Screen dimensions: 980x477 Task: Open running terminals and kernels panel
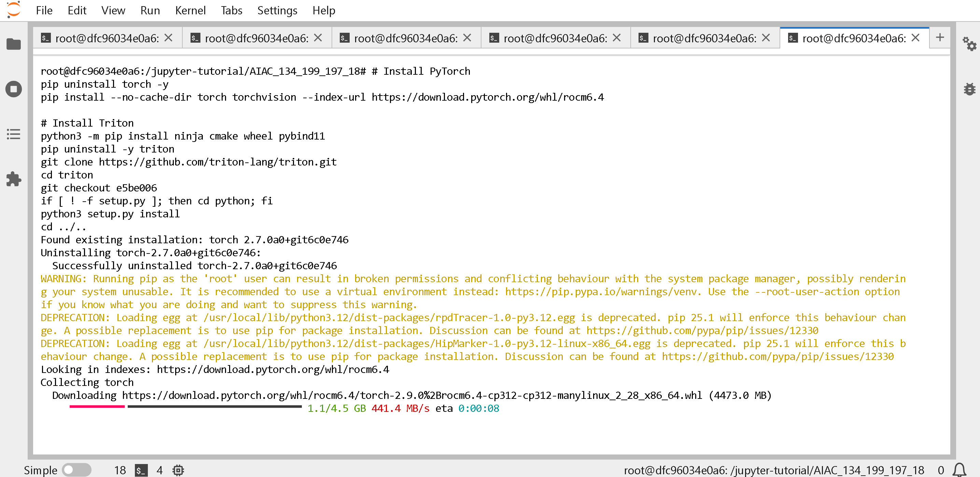click(14, 89)
